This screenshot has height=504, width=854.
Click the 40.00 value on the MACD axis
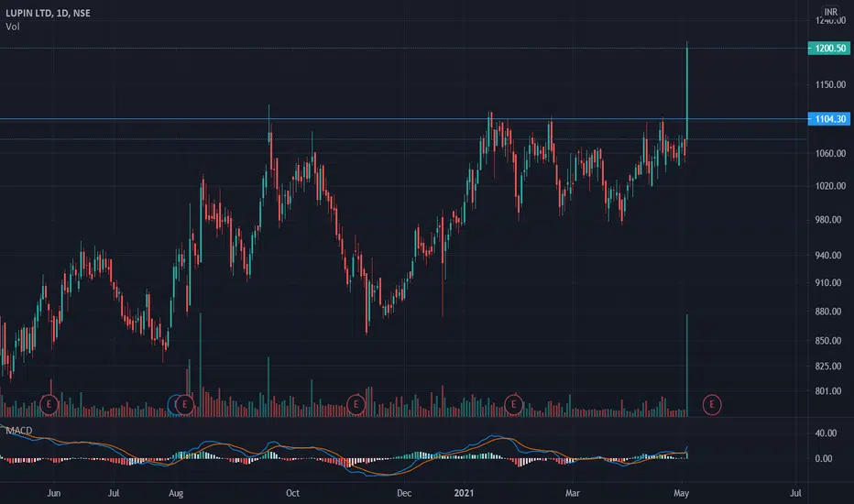[x=826, y=433]
